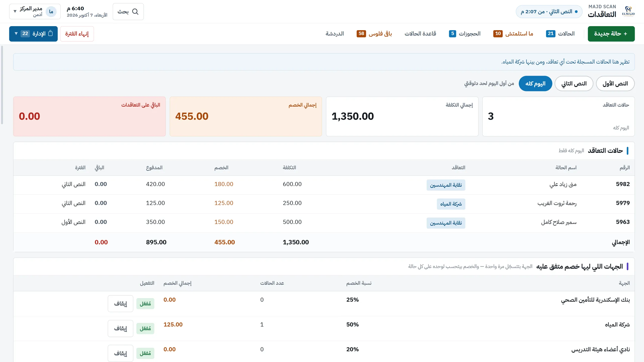The width and height of the screenshot is (644, 362).
Task: Click the lock icon on الإدارة button
Action: pyautogui.click(x=50, y=33)
